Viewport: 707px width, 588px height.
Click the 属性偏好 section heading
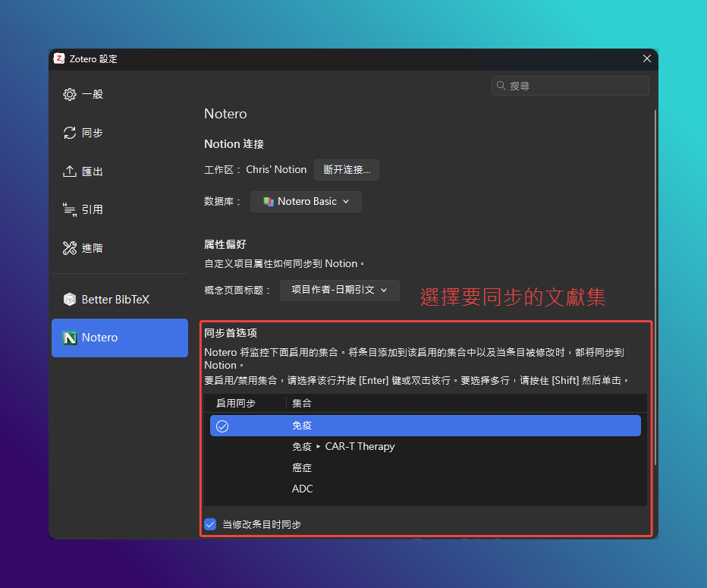[x=225, y=244]
